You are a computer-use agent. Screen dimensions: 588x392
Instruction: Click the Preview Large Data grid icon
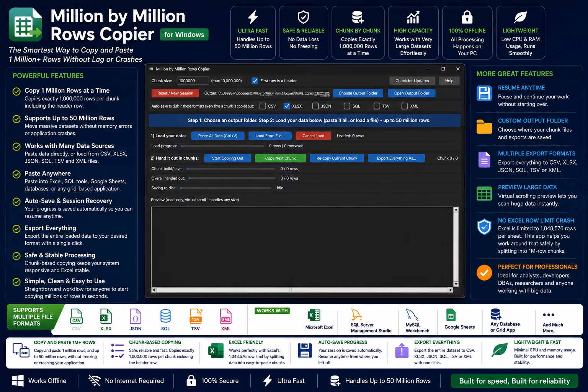484,194
